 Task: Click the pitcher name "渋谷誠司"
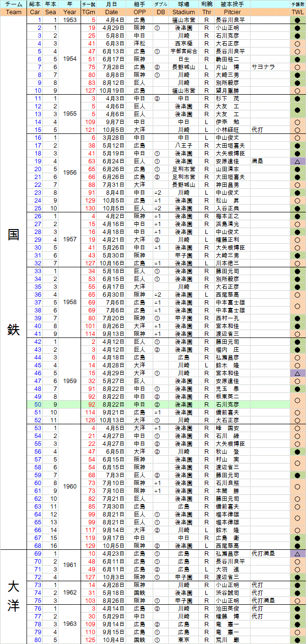click(x=228, y=592)
